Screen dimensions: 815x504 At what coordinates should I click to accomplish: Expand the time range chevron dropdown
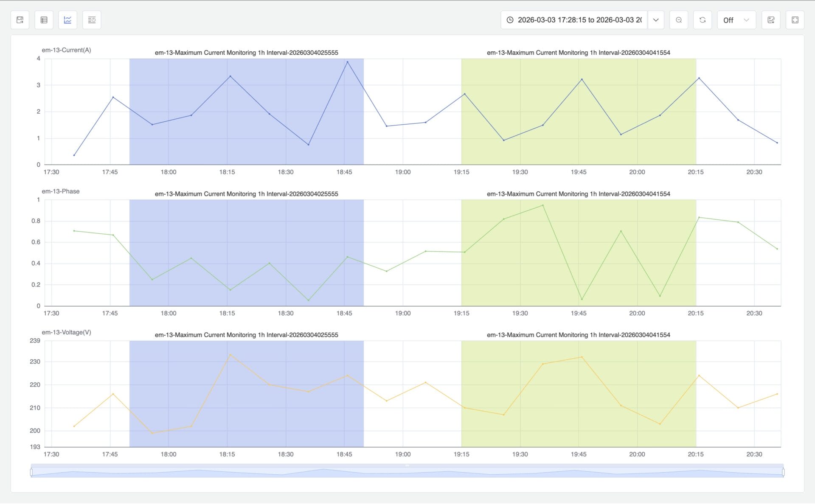(x=655, y=20)
